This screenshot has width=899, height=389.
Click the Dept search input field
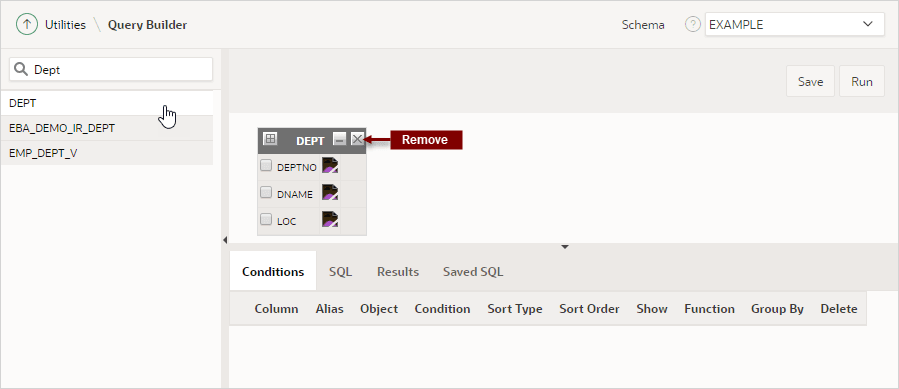(111, 69)
